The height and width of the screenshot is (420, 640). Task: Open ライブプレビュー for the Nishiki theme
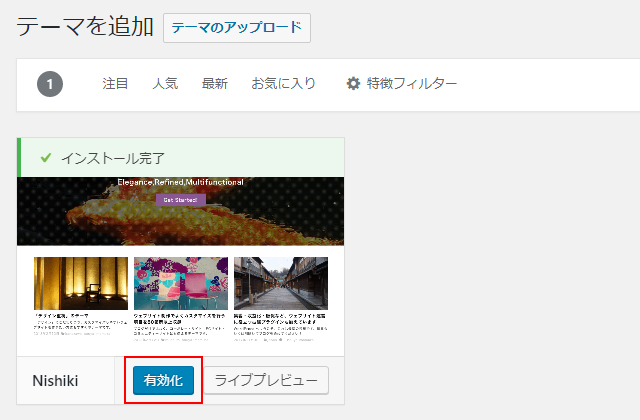tap(266, 380)
